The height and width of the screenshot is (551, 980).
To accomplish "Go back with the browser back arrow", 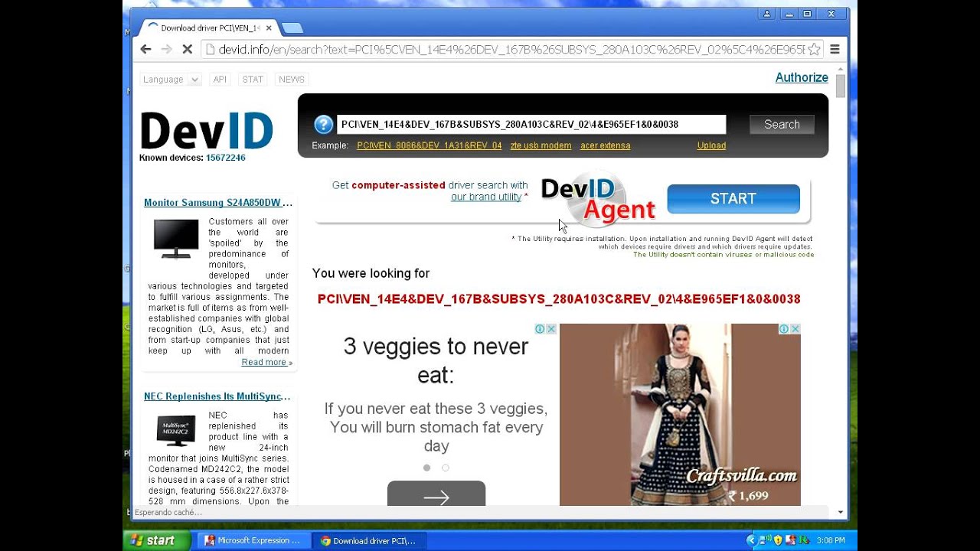I will tap(146, 49).
